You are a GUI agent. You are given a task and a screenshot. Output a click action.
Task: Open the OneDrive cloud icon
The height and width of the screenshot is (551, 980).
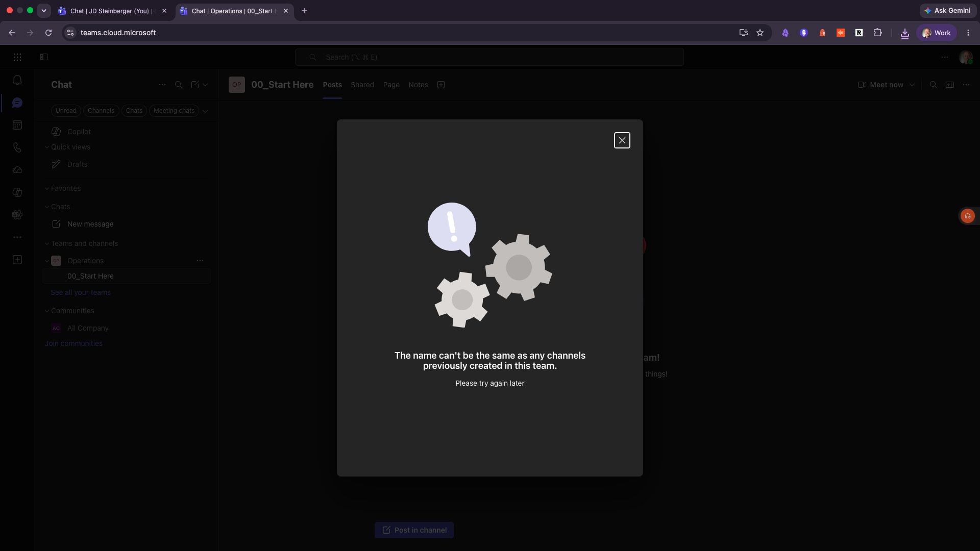pyautogui.click(x=17, y=170)
